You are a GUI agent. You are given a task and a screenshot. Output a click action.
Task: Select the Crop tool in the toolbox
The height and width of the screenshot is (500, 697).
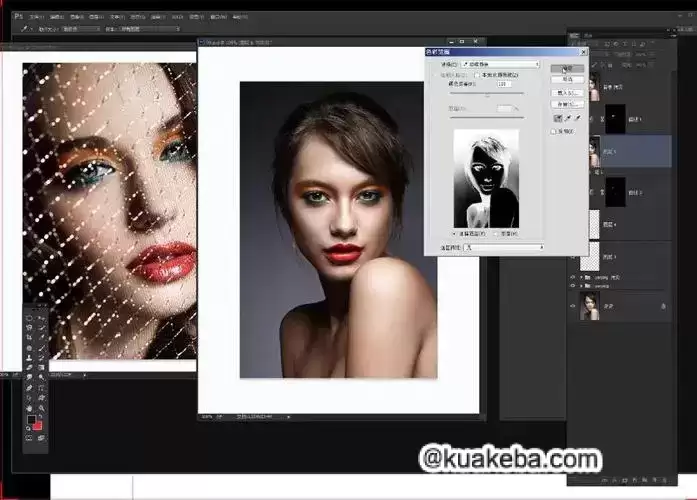(29, 337)
